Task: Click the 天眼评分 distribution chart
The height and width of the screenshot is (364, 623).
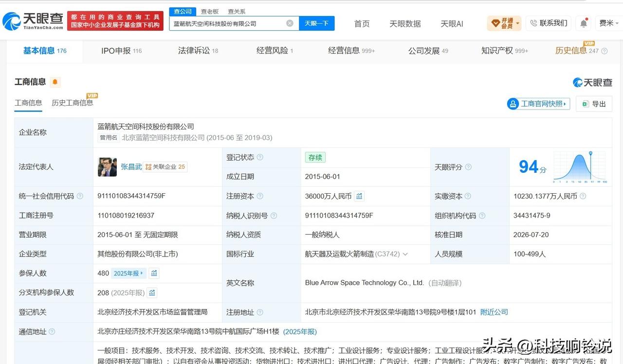Action: [x=580, y=167]
